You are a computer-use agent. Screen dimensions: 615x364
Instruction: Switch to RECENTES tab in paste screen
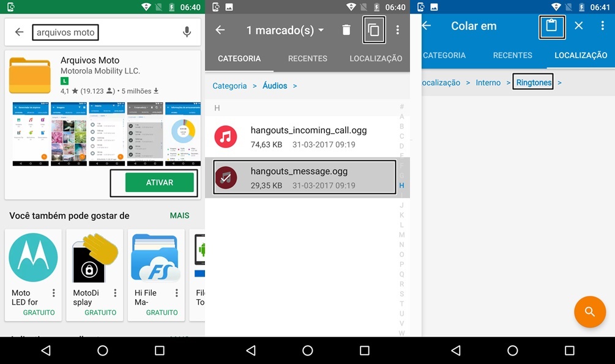[513, 55]
